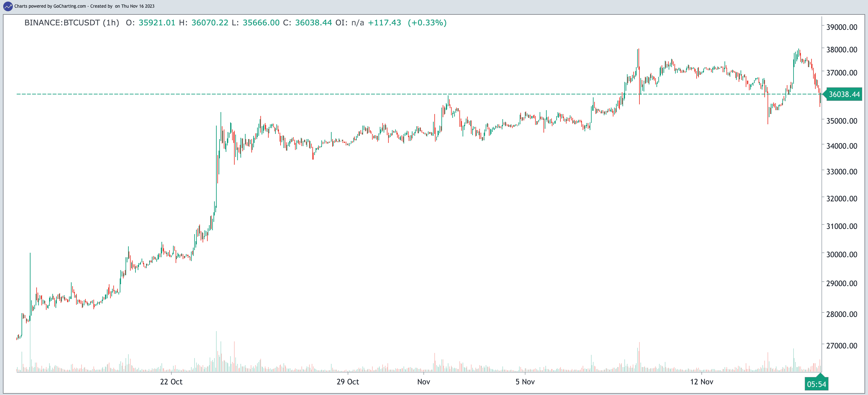Click the 05:54 countdown timer badge
868x395 pixels.
tap(816, 384)
